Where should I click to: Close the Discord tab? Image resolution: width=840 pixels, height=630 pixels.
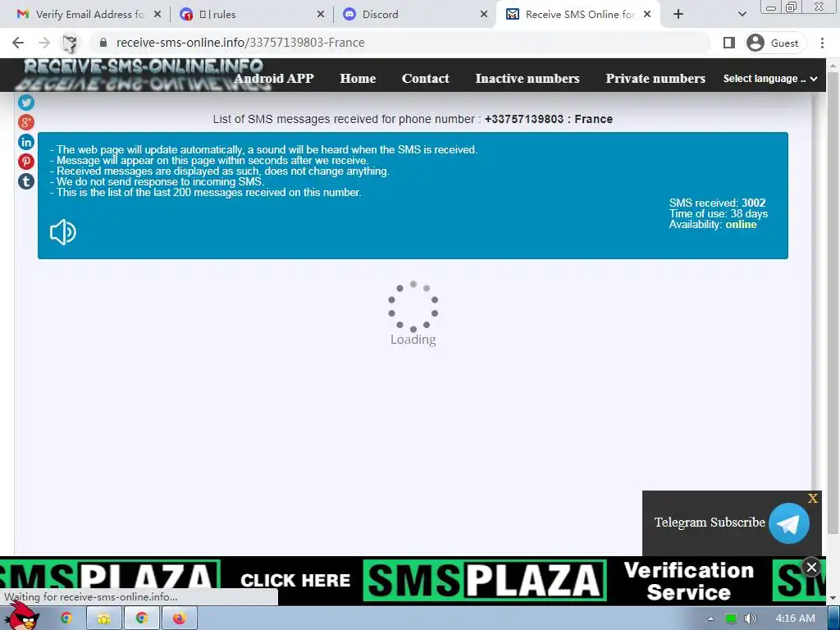coord(484,15)
